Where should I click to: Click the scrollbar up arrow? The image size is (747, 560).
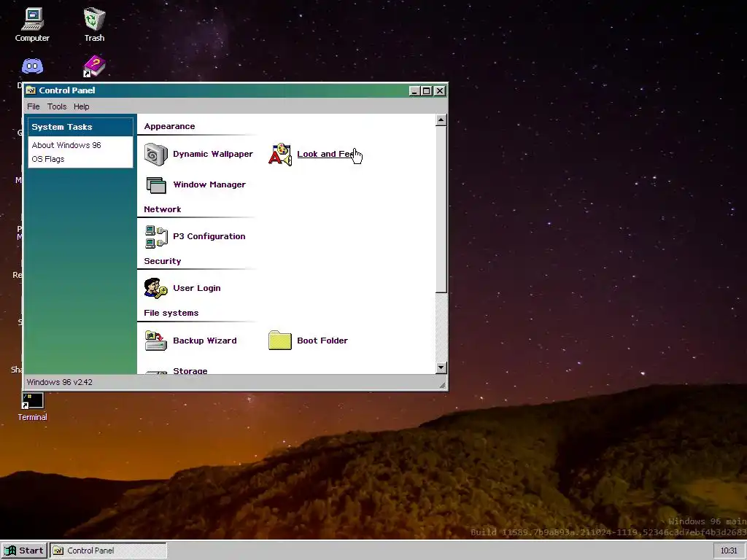(441, 120)
